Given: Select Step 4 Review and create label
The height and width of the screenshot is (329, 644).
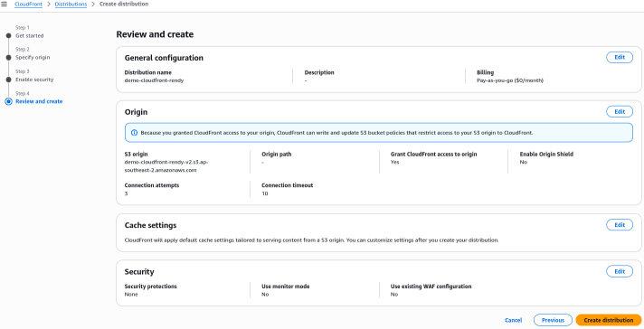Looking at the screenshot, I should (39, 101).
